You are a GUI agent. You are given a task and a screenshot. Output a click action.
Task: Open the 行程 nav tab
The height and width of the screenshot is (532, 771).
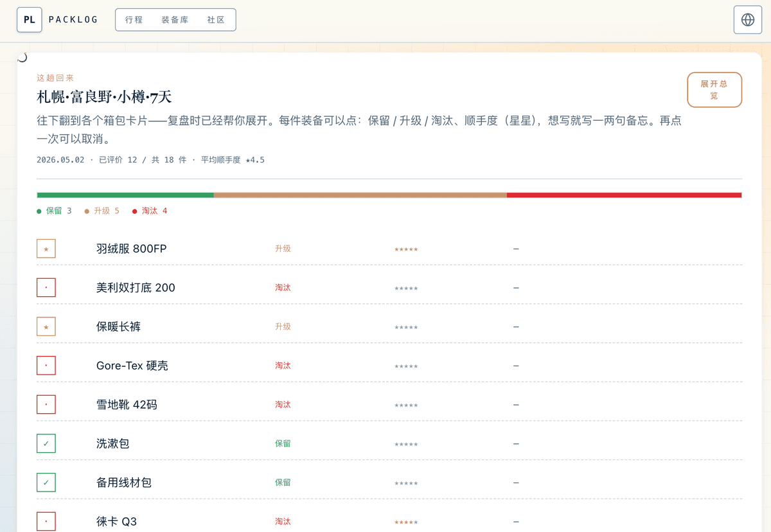(x=134, y=20)
